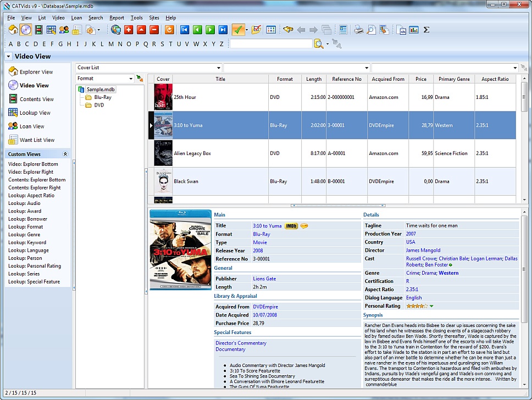Viewport: 532px width, 400px height.
Task: Go to the first record with blue arrow
Action: tap(185, 30)
